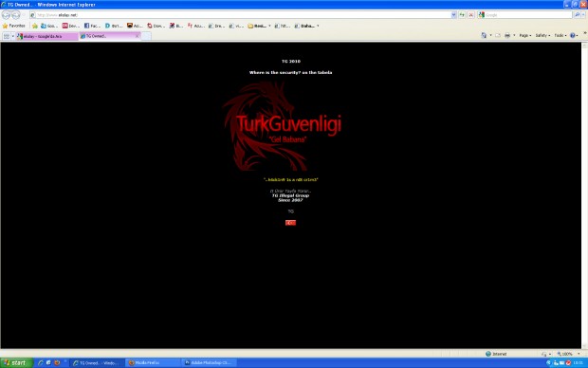Click the blue Help question mark icon
588x368 pixels.
tap(573, 36)
